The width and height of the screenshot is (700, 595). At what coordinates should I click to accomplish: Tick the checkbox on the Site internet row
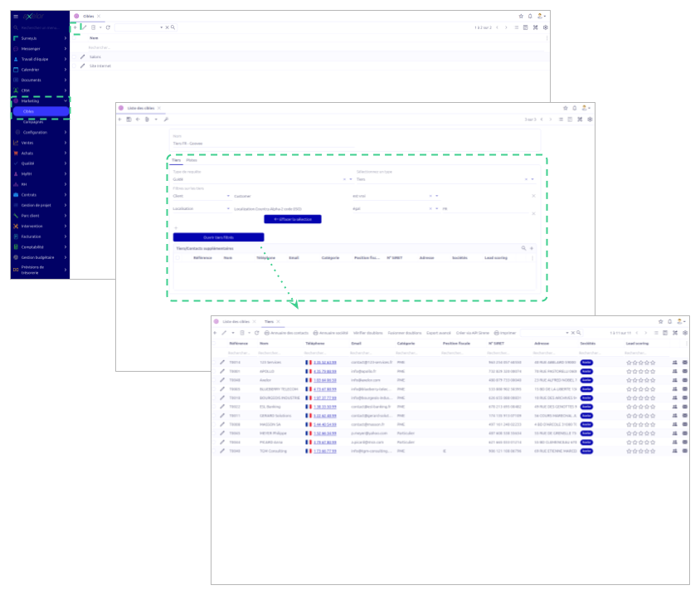click(75, 66)
